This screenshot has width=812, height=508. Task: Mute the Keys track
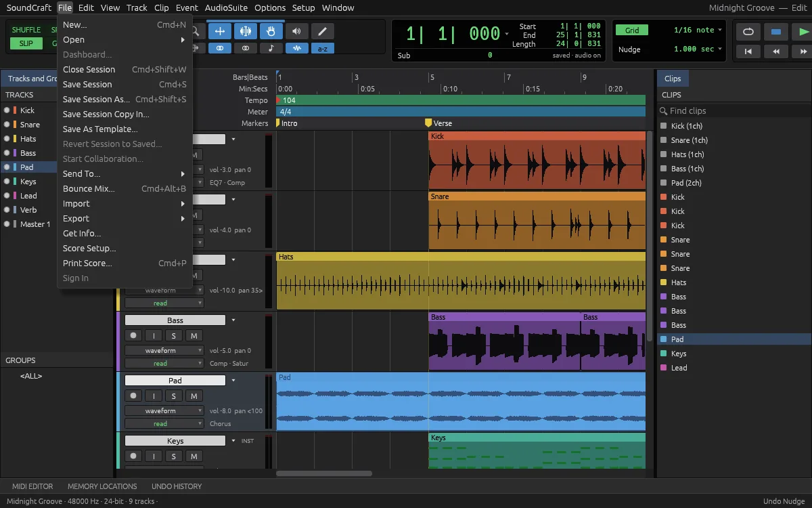tap(194, 457)
